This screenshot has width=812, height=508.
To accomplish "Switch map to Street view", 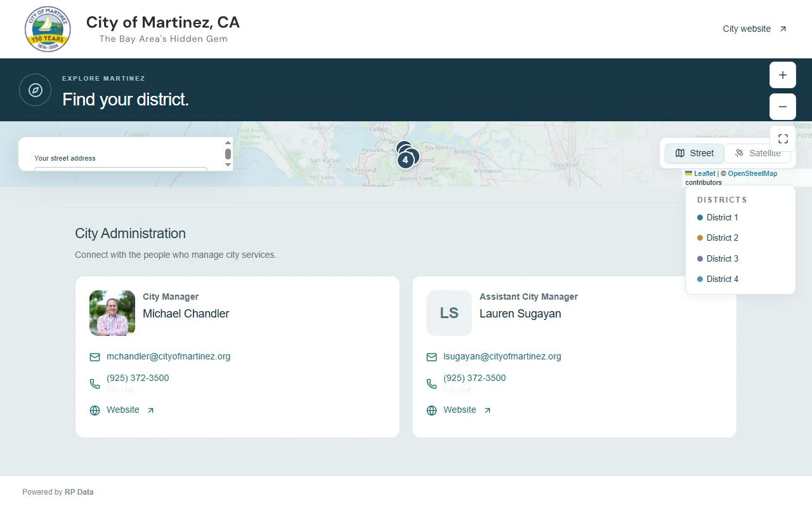I will 694,153.
